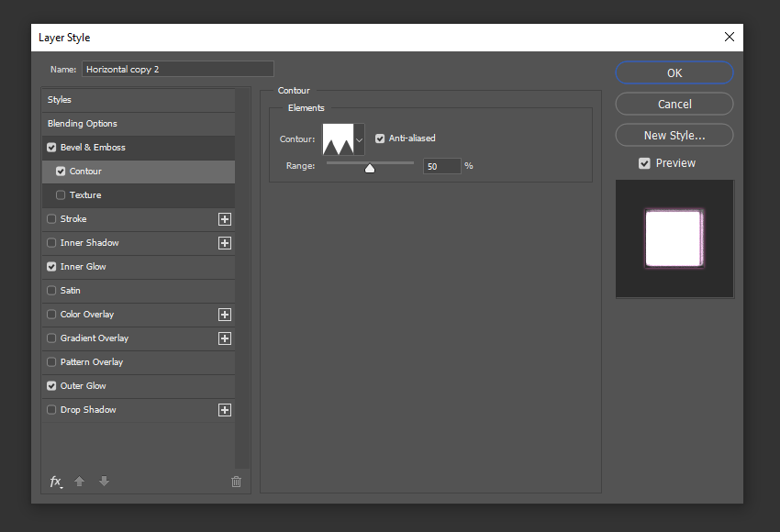Viewport: 780px width, 532px height.
Task: Enable the Color Overlay checkbox
Action: (51, 315)
